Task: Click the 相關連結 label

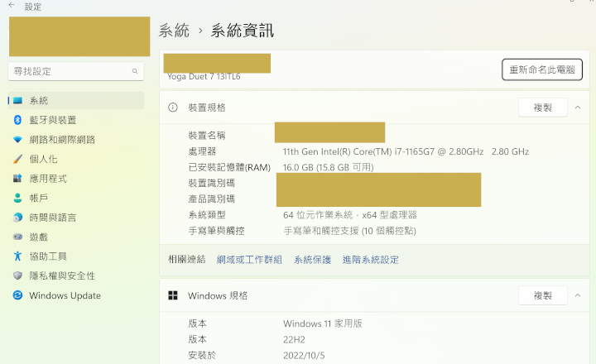Action: tap(186, 260)
